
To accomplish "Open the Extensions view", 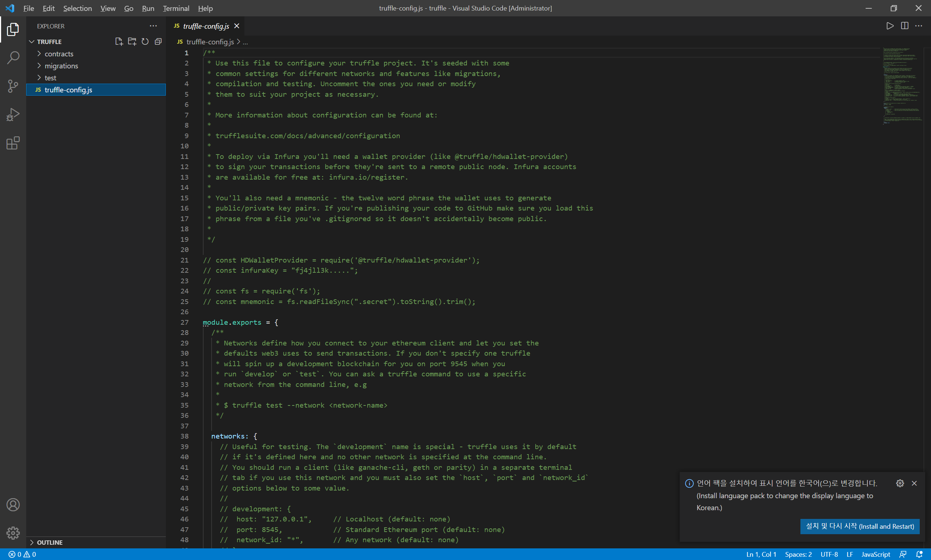I will [x=13, y=143].
